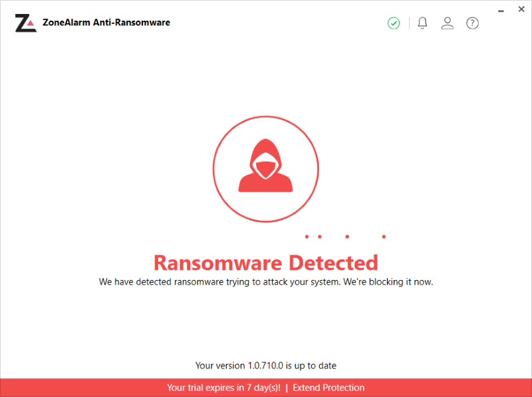This screenshot has width=532, height=397.
Task: Click the green protection status checkmark
Action: coord(394,23)
